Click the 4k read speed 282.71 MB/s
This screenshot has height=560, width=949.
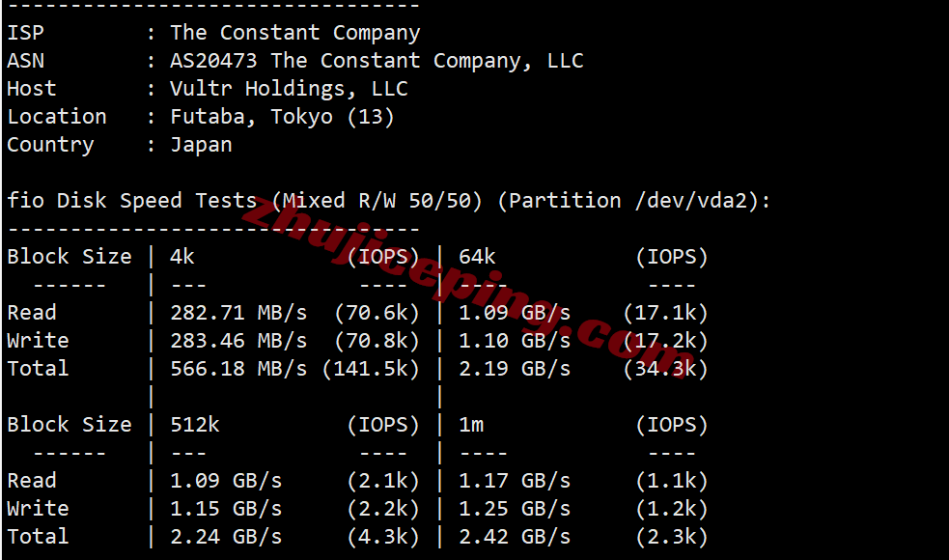pyautogui.click(x=238, y=313)
